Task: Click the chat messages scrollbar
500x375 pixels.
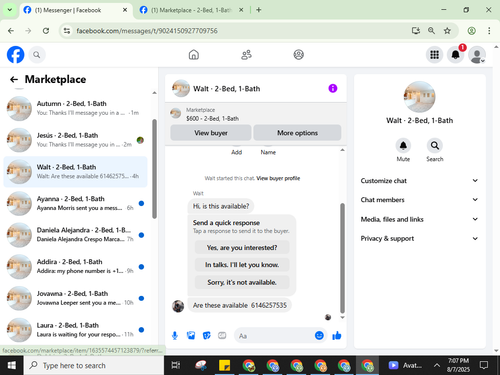Action: click(x=342, y=258)
